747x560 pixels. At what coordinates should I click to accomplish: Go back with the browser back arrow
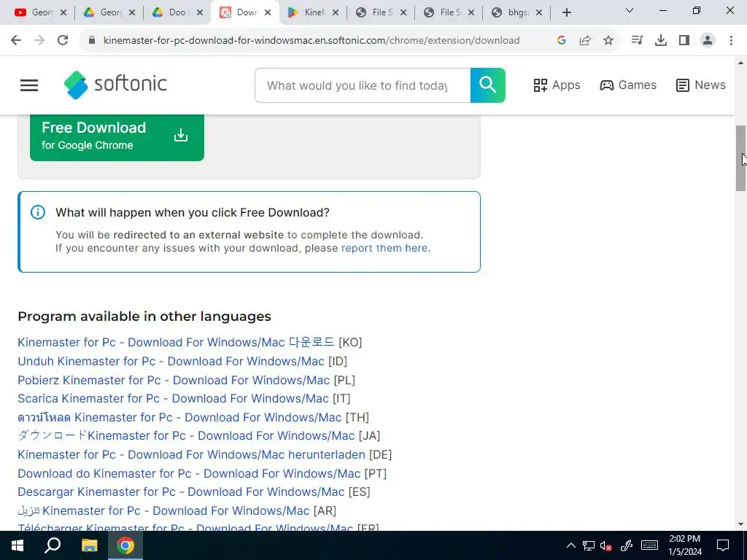click(x=16, y=41)
